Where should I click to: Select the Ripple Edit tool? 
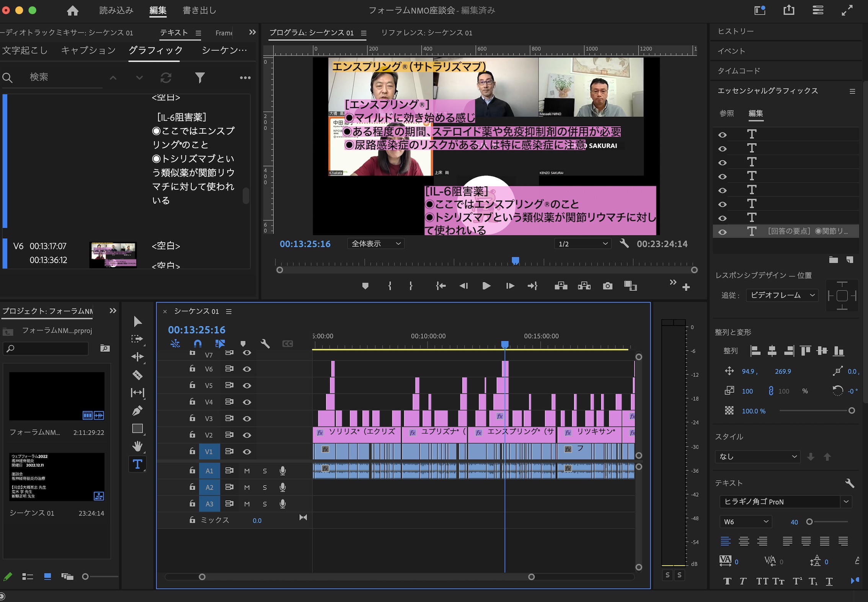(x=137, y=357)
